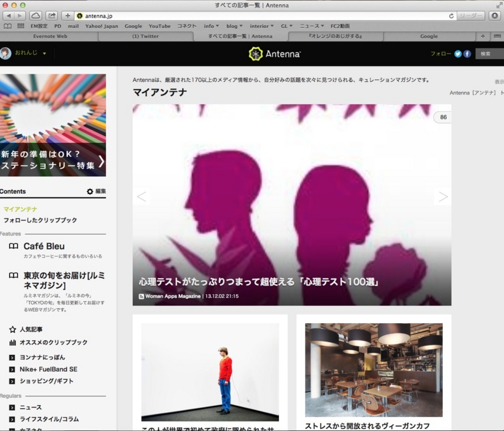The width and height of the screenshot is (504, 431).
Task: Switch to Evernote Web tab
Action: (x=50, y=37)
